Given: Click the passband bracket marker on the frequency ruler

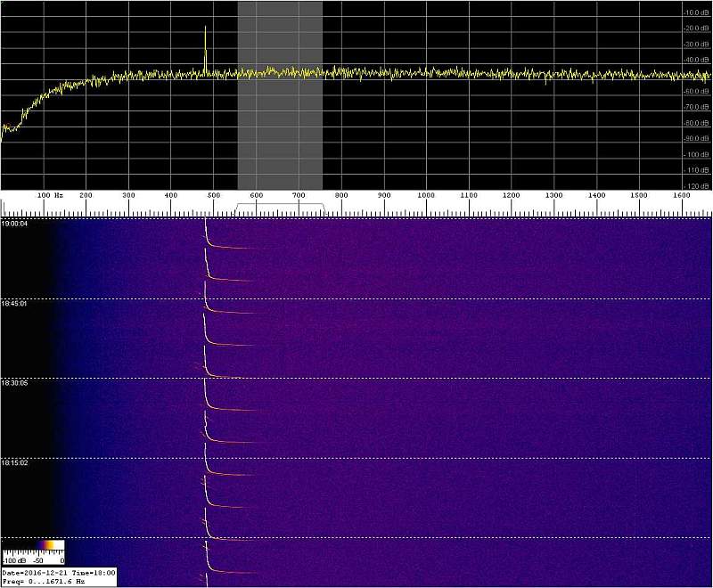Looking at the screenshot, I should tap(279, 206).
